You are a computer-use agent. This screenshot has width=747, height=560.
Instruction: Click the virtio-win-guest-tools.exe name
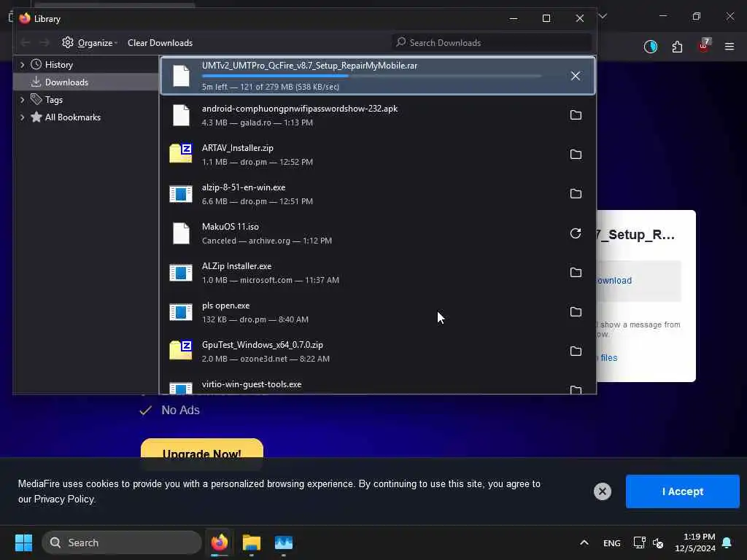point(252,384)
